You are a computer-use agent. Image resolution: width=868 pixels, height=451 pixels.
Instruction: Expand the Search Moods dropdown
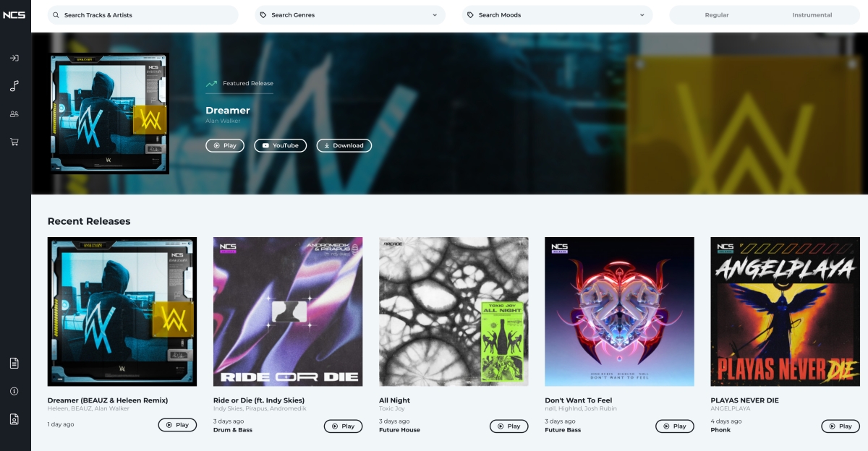click(558, 14)
